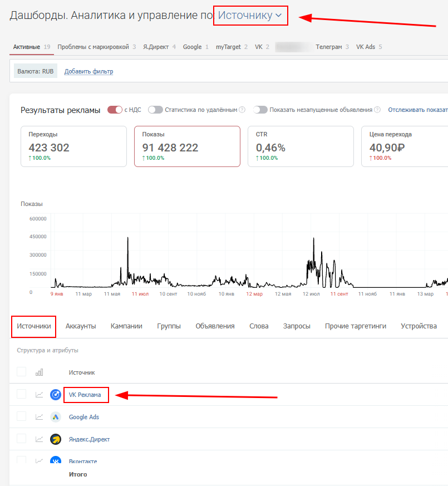448x486 pixels.
Task: Show the graph for Яндекс.Директ row
Action: pyautogui.click(x=39, y=439)
